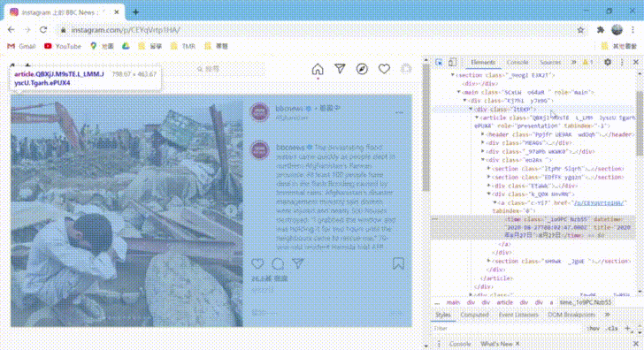Image resolution: width=644 pixels, height=350 pixels.
Task: Open Chrome extensions puzzle icon
Action: (600, 29)
